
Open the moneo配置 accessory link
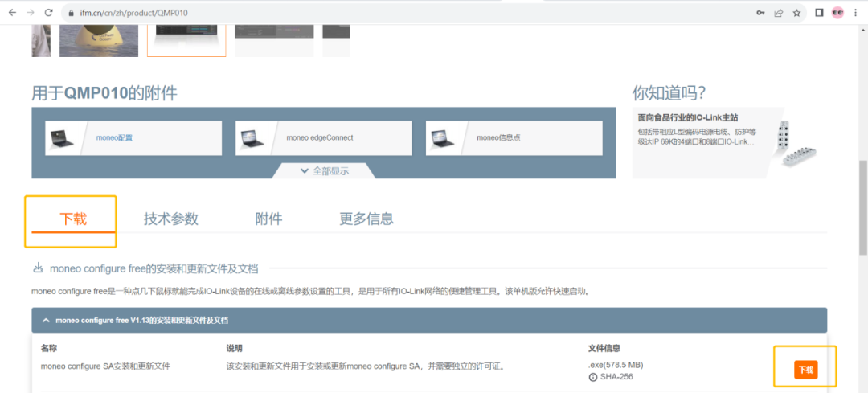tap(114, 137)
